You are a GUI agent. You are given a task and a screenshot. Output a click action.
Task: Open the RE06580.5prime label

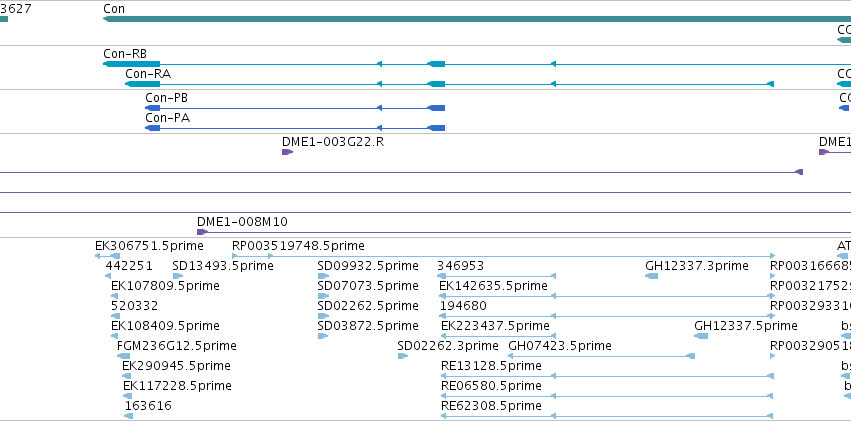[491, 386]
